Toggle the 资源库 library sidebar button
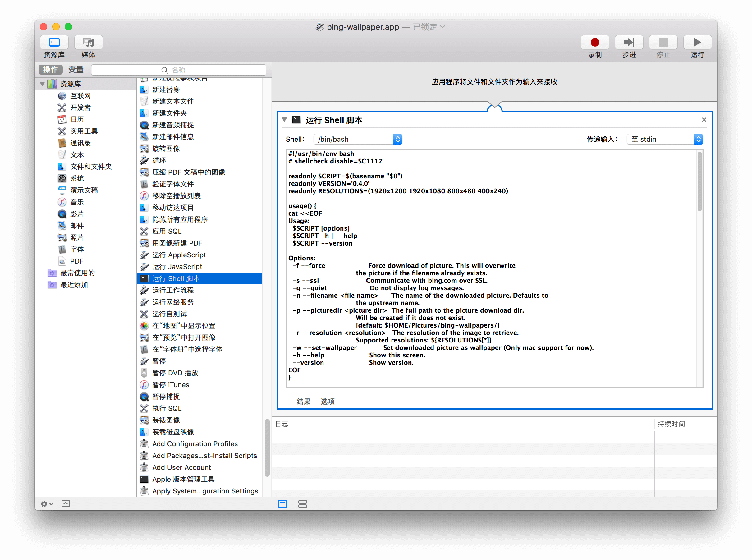The image size is (752, 560). point(54,42)
